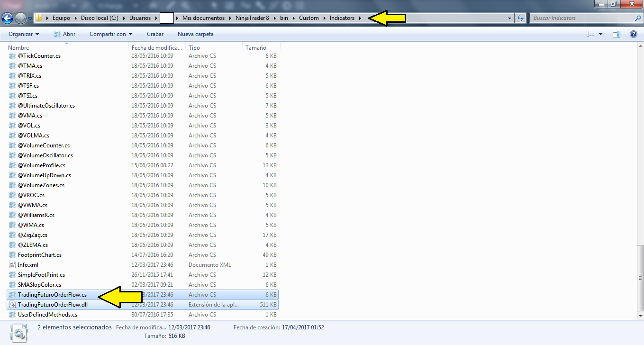
Task: Click the @VolumeCounter.cs file icon
Action: point(12,145)
